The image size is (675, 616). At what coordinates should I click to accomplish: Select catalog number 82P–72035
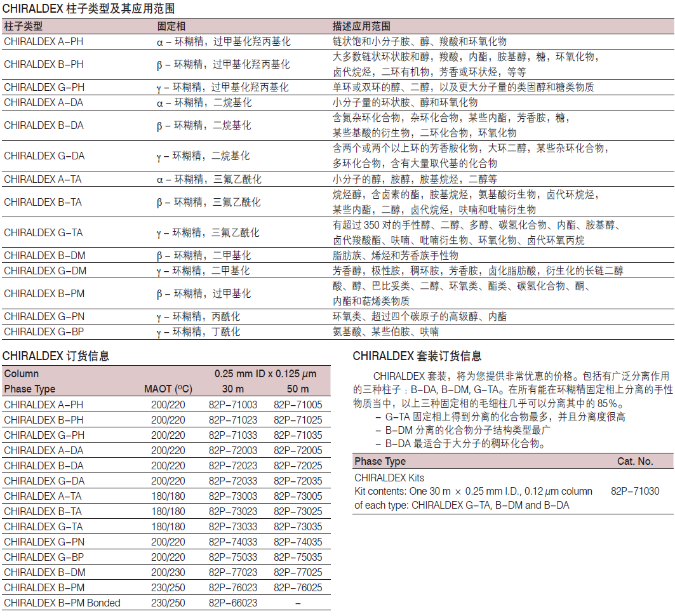pyautogui.click(x=298, y=481)
